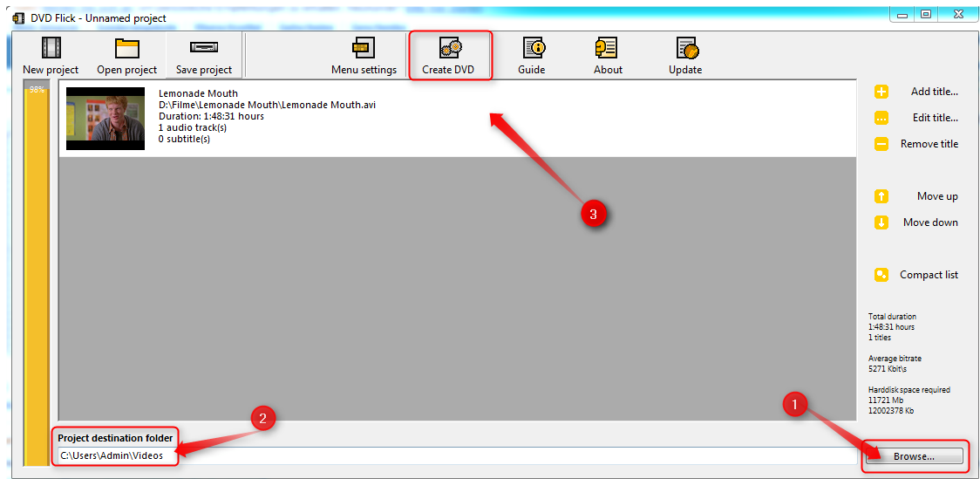Image resolution: width=980 pixels, height=479 pixels.
Task: Click the New project film icon
Action: tap(51, 48)
